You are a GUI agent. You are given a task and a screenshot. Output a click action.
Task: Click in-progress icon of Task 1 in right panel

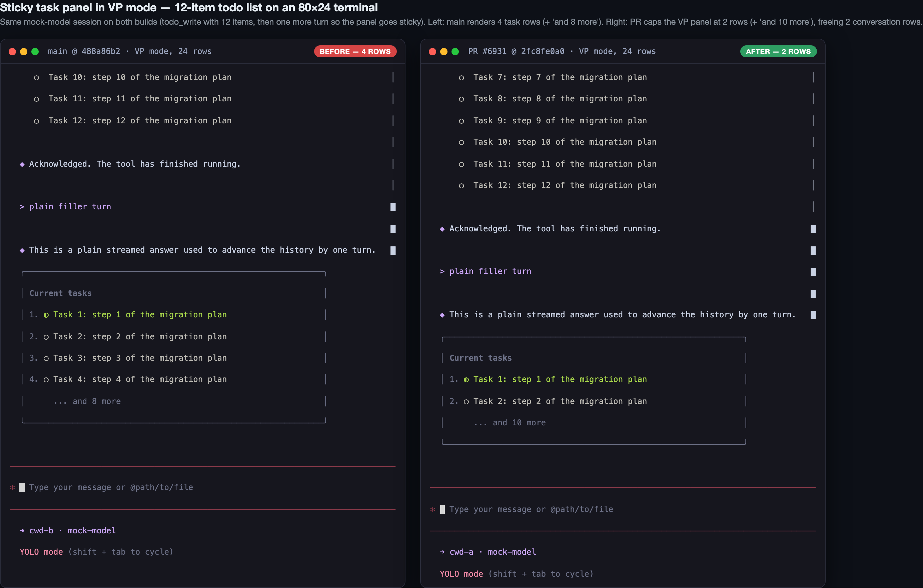[x=466, y=380]
